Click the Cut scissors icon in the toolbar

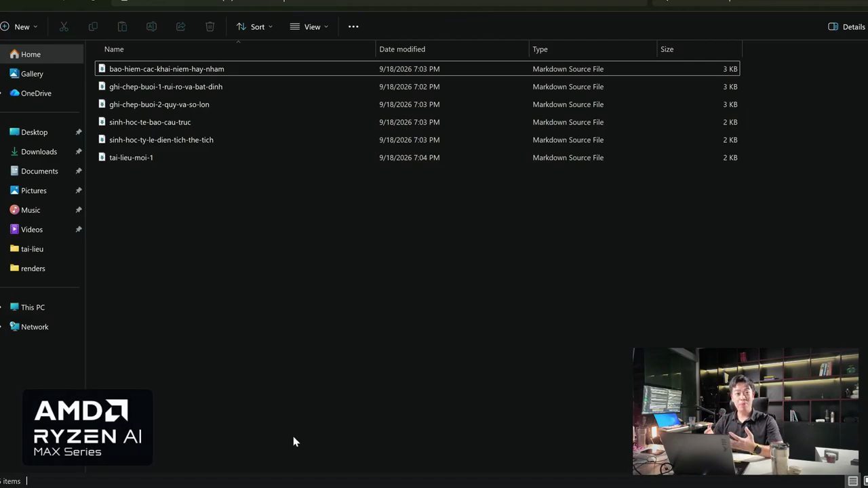pyautogui.click(x=64, y=26)
